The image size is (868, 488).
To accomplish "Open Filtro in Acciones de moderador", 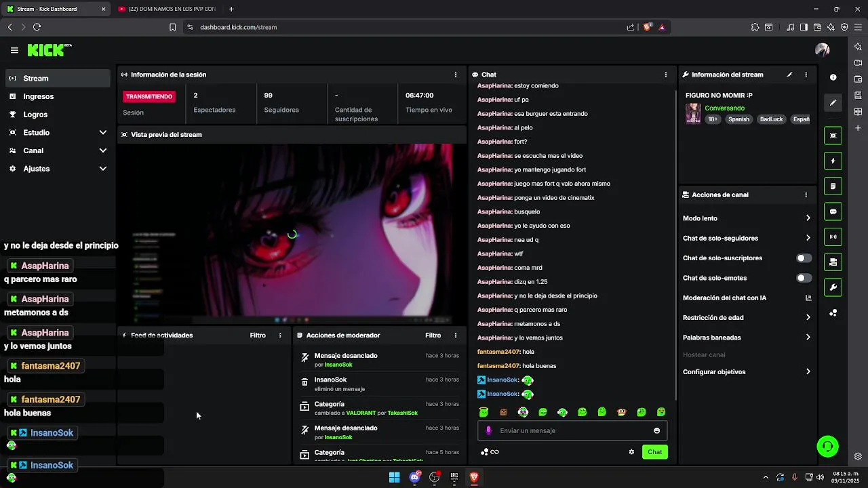I will pos(433,335).
